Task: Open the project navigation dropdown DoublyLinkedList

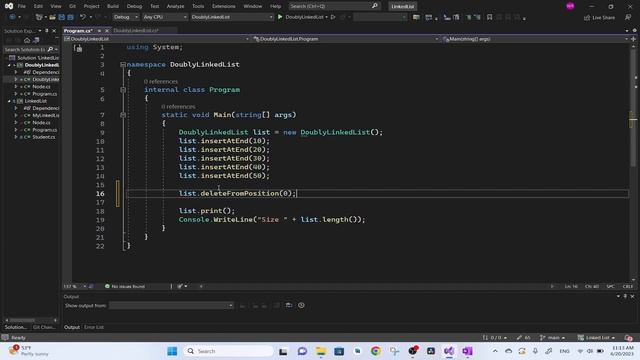Action: (x=157, y=39)
